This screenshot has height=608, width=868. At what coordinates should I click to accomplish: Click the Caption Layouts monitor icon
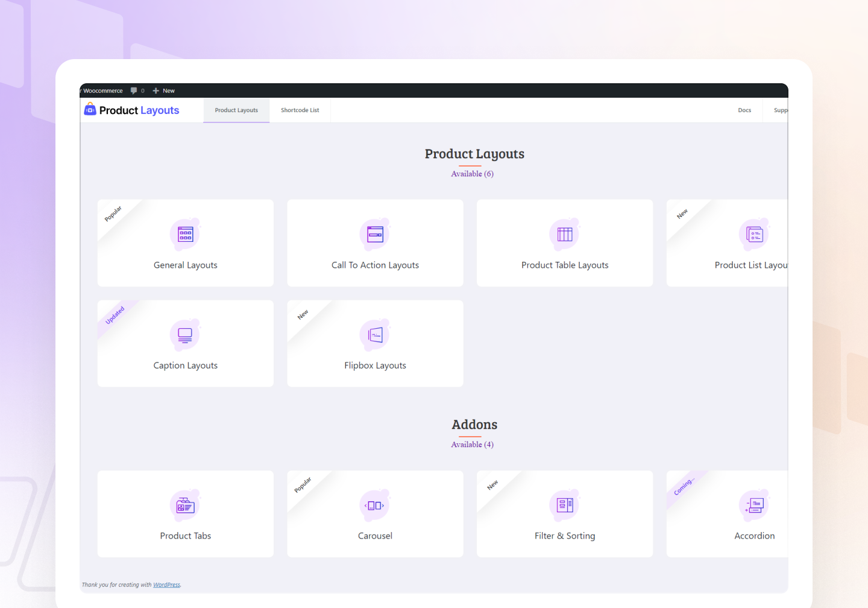point(185,335)
